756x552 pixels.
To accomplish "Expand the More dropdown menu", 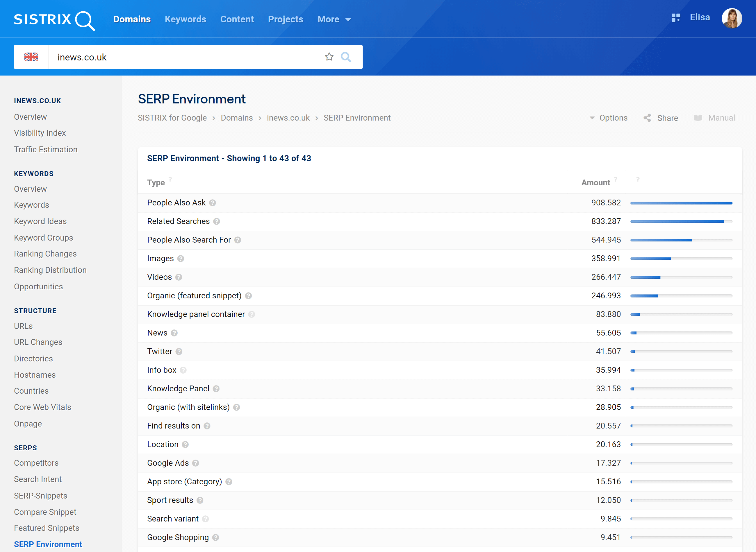I will click(334, 19).
